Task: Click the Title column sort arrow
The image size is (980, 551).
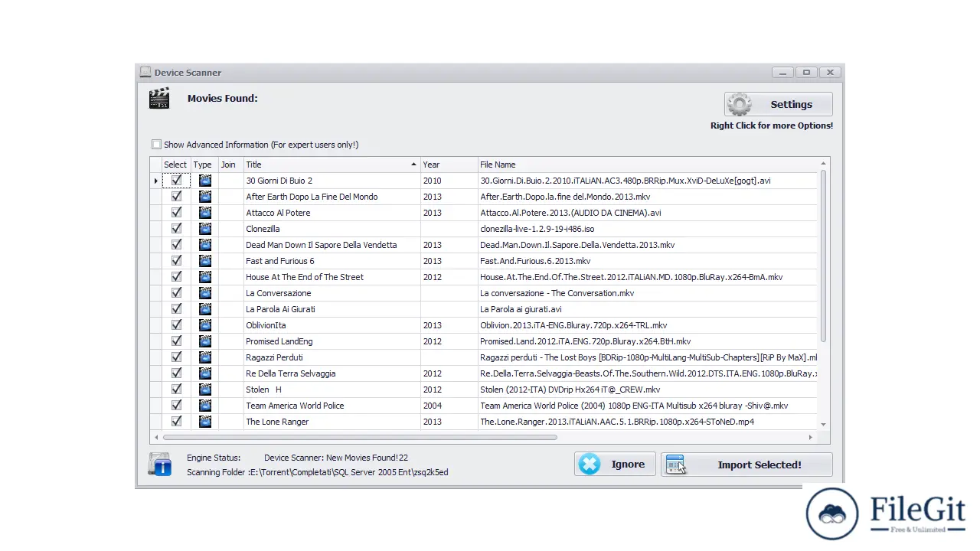Action: tap(413, 165)
